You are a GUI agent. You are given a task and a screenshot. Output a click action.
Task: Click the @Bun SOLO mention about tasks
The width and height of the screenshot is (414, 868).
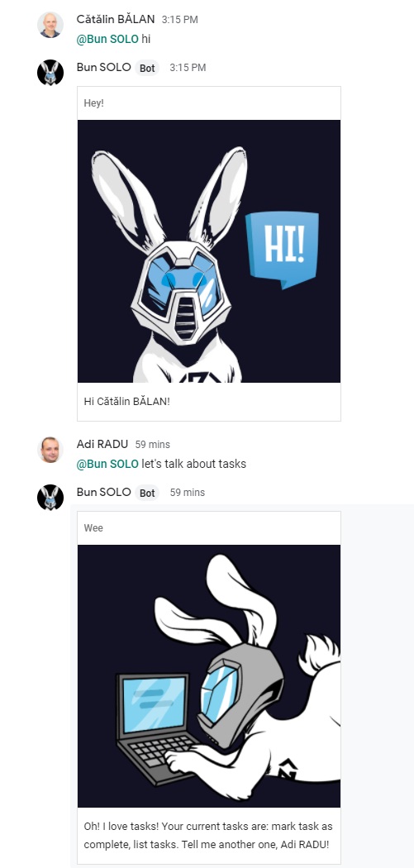coord(107,464)
